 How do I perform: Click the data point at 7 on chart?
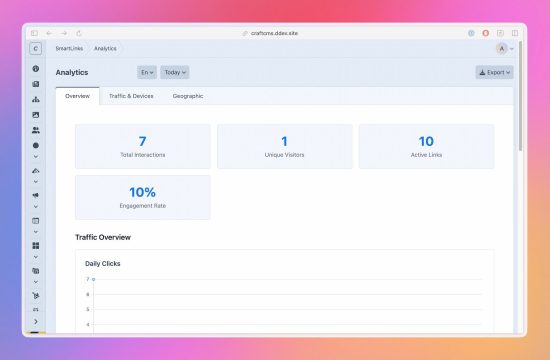(x=94, y=279)
